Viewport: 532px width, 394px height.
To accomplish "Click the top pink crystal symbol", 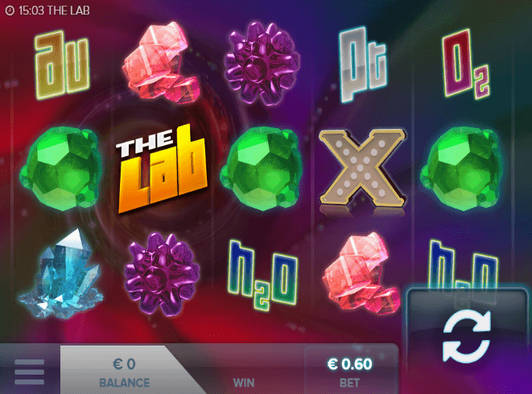I will (x=161, y=61).
